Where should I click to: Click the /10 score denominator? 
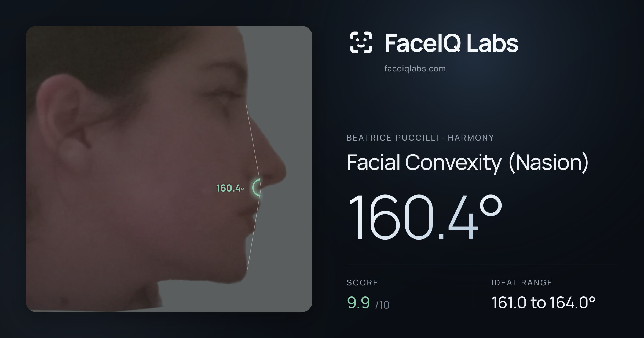click(x=382, y=305)
